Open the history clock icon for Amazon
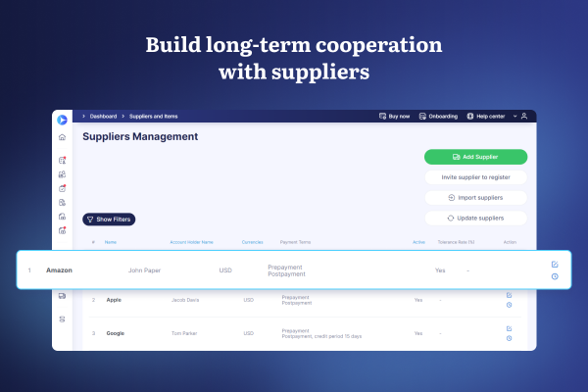 [555, 276]
